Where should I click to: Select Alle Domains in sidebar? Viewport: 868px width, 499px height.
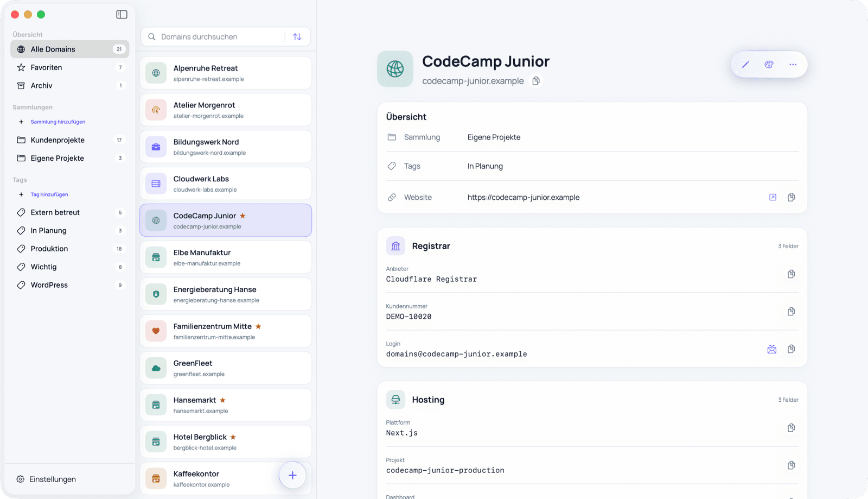pos(70,49)
